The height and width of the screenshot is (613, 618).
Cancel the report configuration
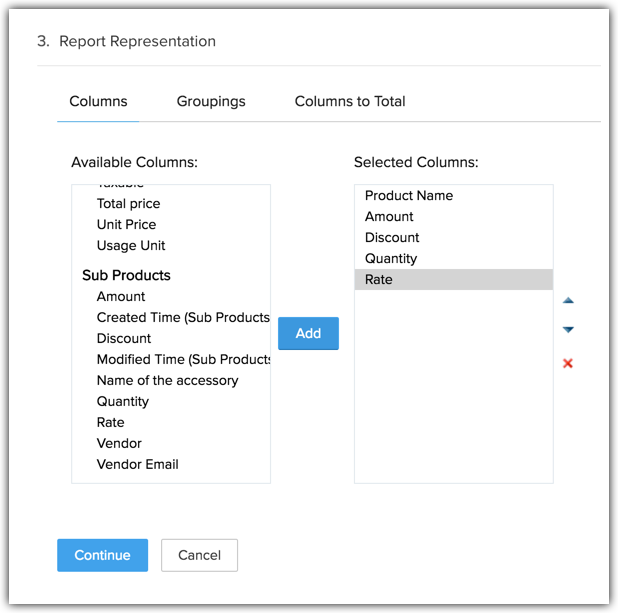tap(199, 555)
